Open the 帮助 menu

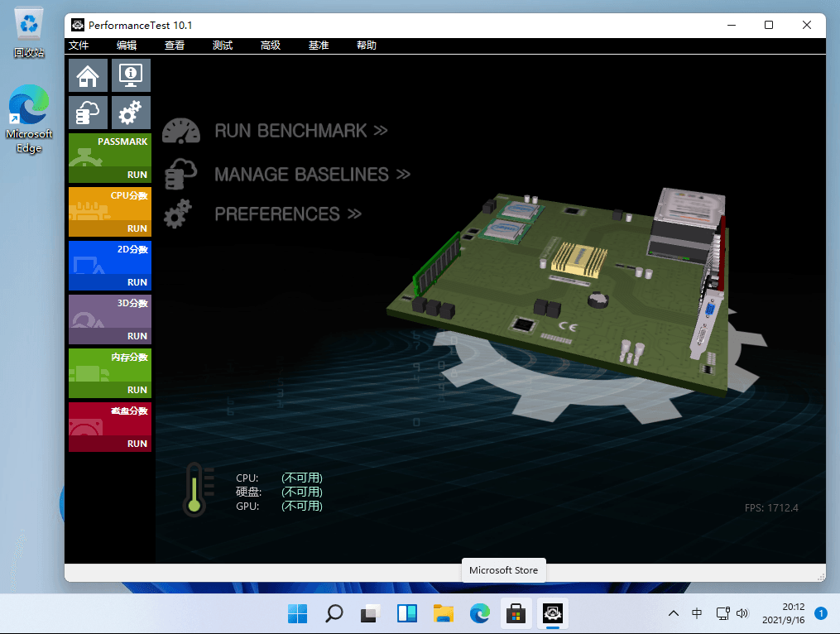click(x=367, y=46)
